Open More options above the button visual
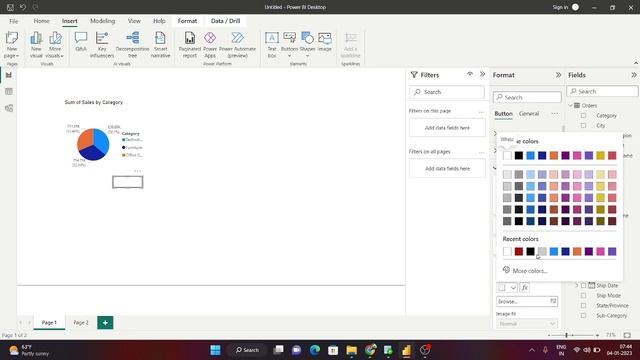 [137, 171]
